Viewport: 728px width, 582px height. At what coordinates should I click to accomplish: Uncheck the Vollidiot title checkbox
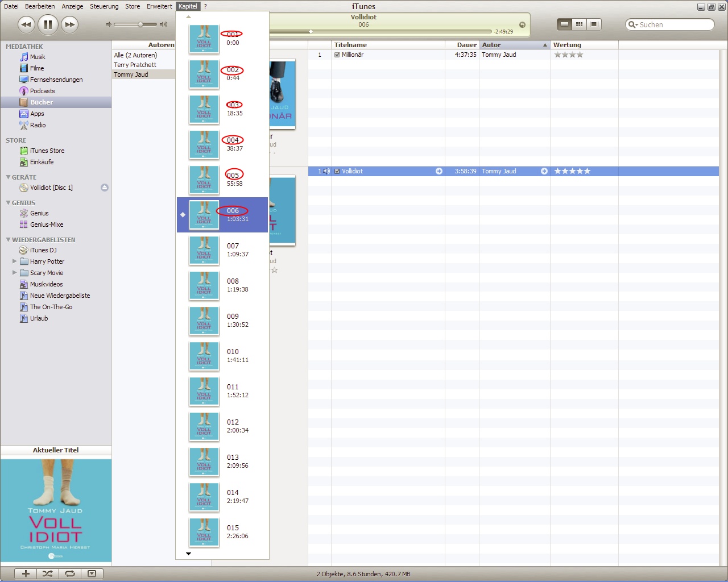tap(337, 171)
